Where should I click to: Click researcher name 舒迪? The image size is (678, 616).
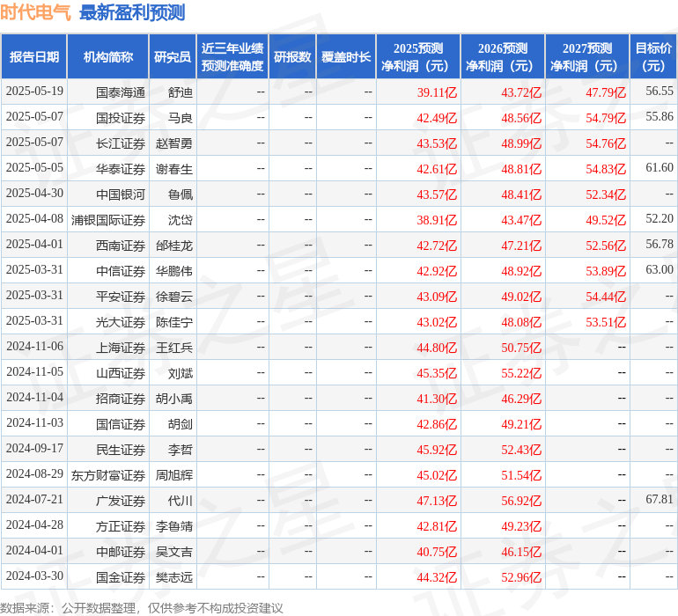(x=181, y=92)
